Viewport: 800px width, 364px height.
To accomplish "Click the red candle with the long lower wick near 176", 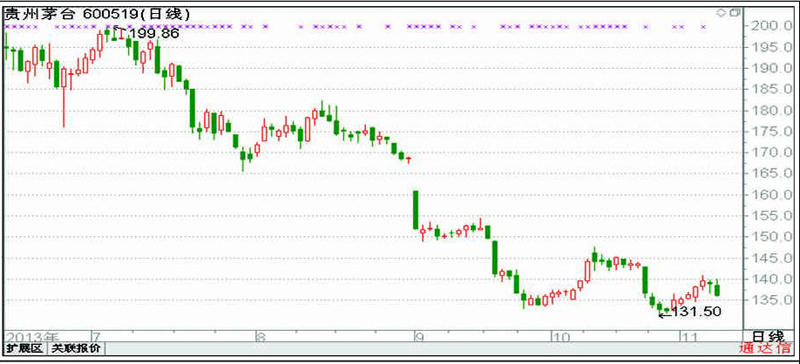I will coord(64,97).
